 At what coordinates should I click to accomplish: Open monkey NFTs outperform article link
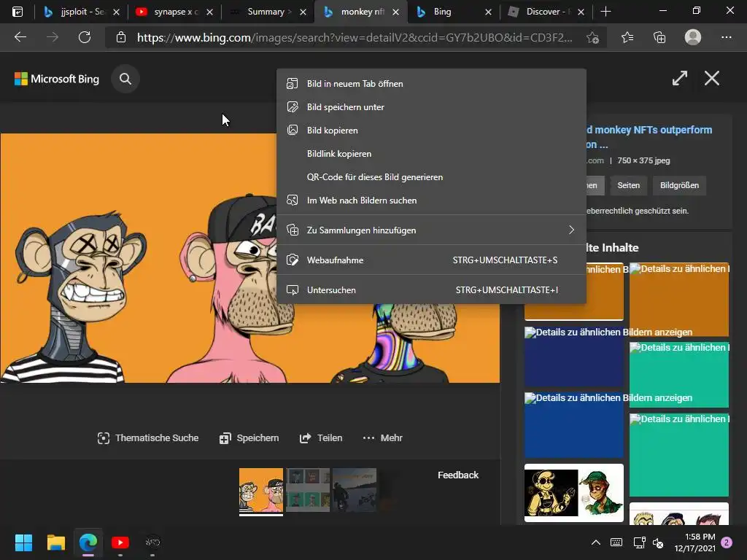pos(649,136)
